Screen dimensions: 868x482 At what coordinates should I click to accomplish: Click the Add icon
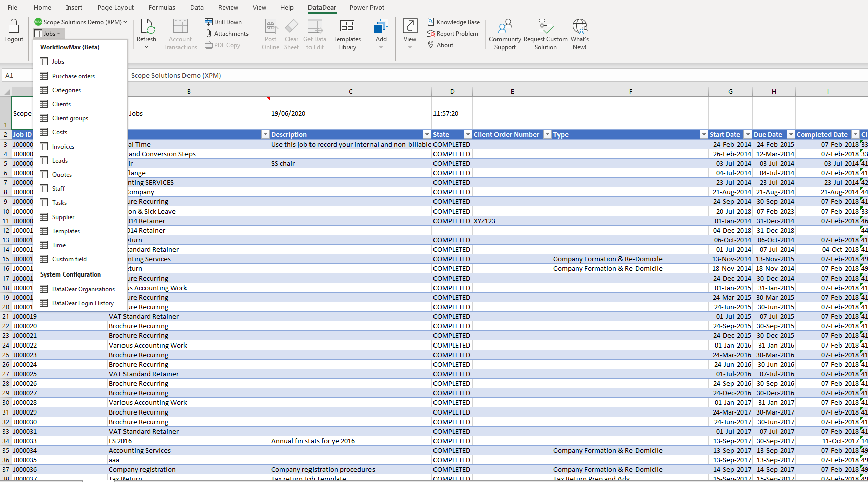tap(381, 26)
